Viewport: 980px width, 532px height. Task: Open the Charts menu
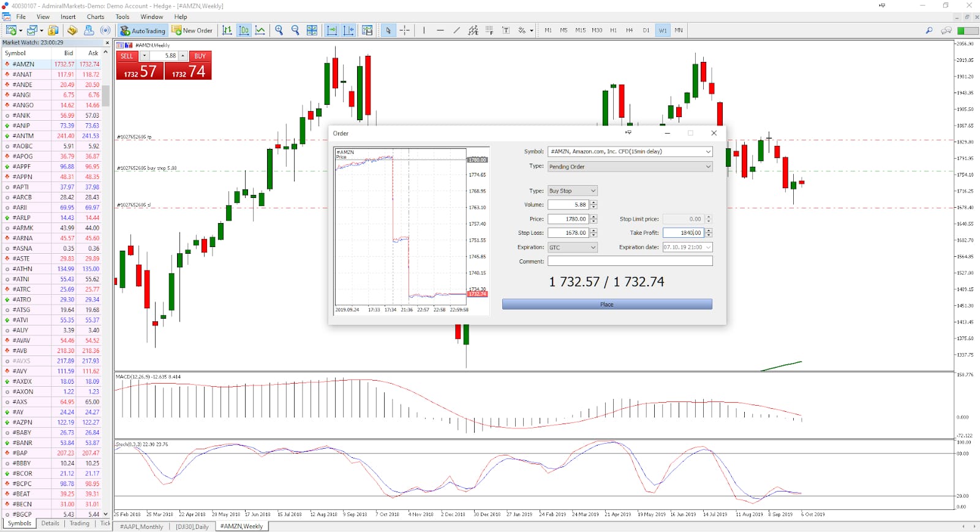(96, 17)
